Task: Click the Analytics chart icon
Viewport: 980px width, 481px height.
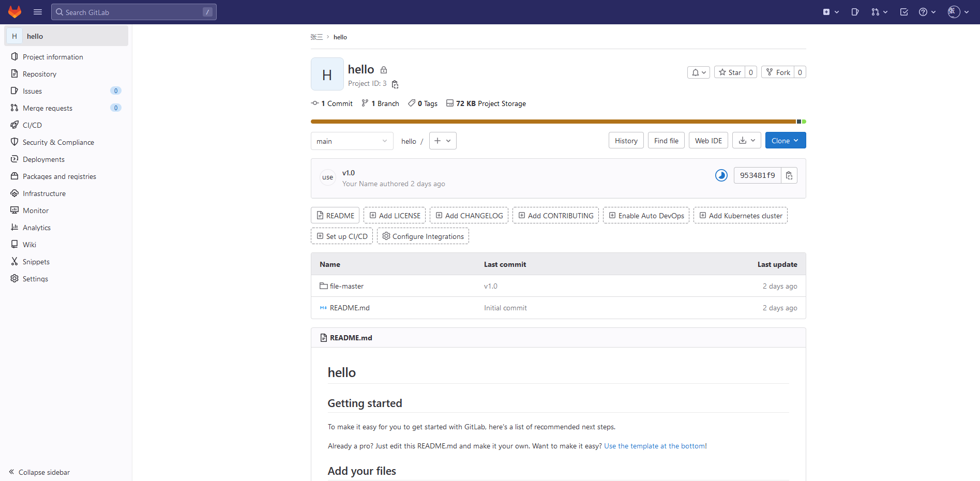Action: [x=14, y=228]
